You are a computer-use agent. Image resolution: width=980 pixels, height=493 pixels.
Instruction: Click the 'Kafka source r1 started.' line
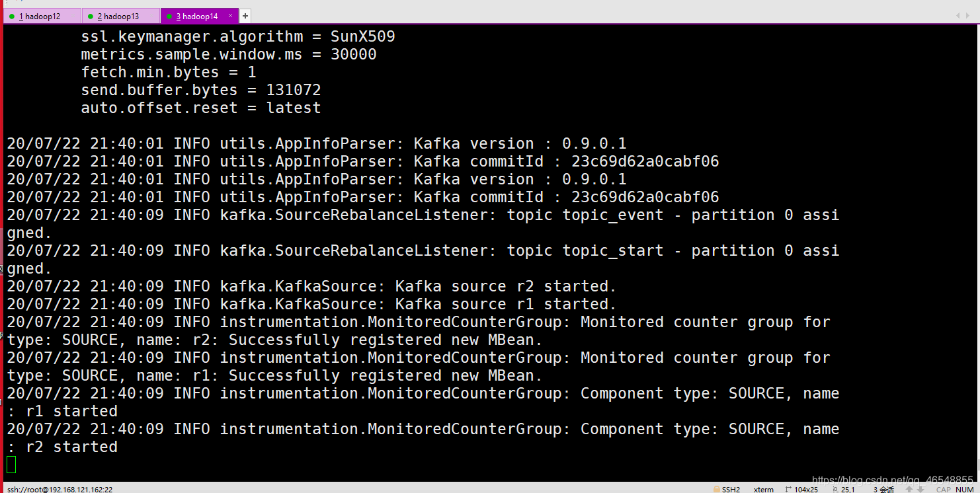[311, 304]
